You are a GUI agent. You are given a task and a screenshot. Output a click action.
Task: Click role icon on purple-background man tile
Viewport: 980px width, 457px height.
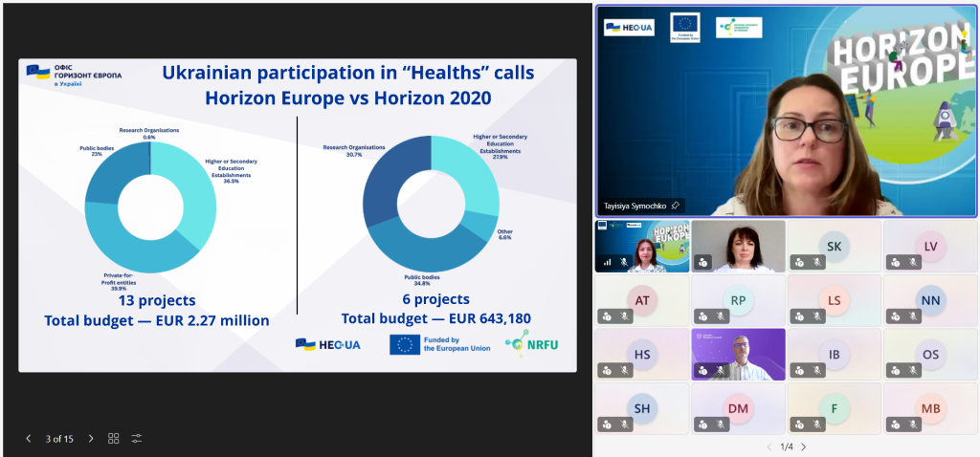coord(703,370)
